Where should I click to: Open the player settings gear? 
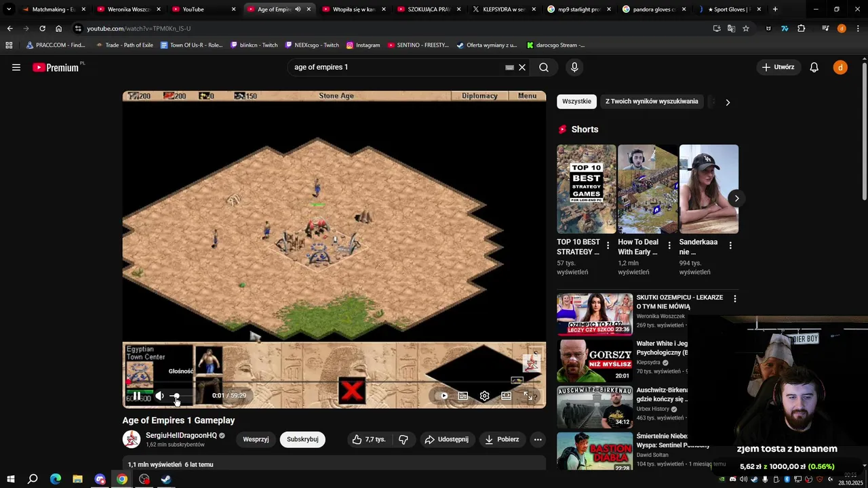pyautogui.click(x=484, y=396)
